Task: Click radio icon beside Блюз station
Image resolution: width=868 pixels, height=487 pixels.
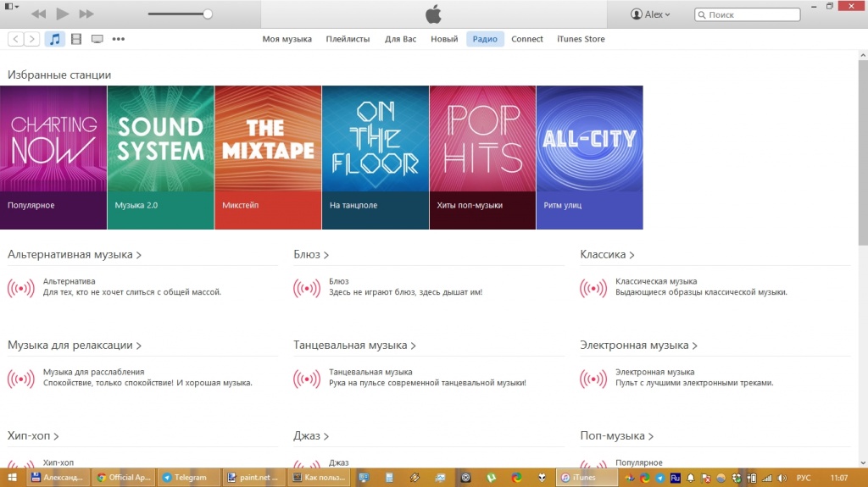Action: pyautogui.click(x=307, y=288)
